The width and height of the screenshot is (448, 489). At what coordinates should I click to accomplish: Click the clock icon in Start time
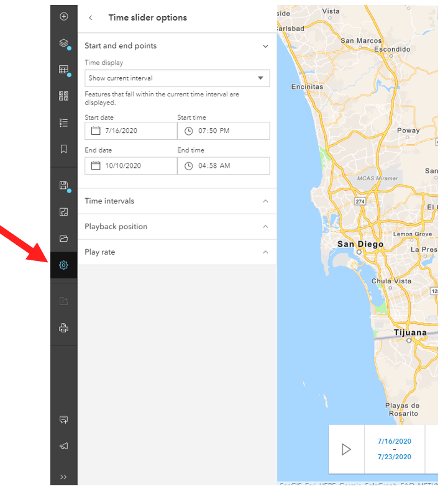(x=189, y=131)
